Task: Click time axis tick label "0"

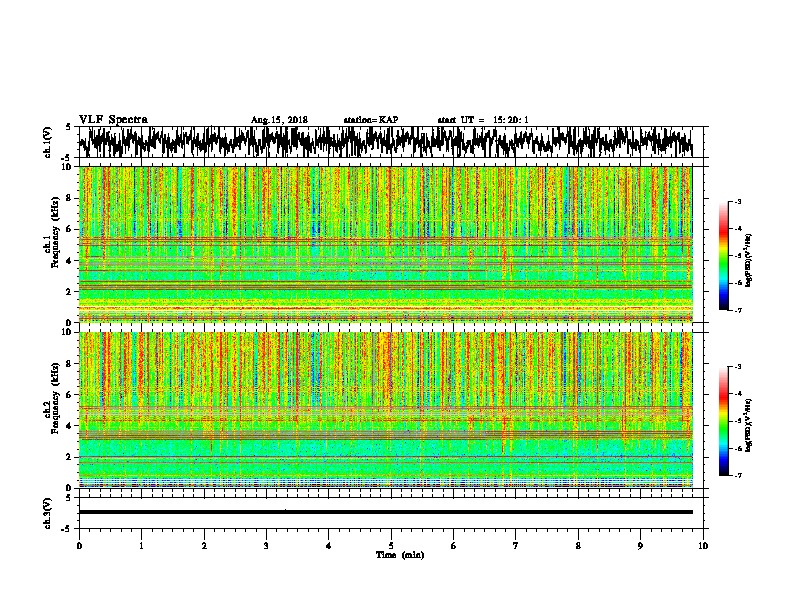Action: coord(79,546)
